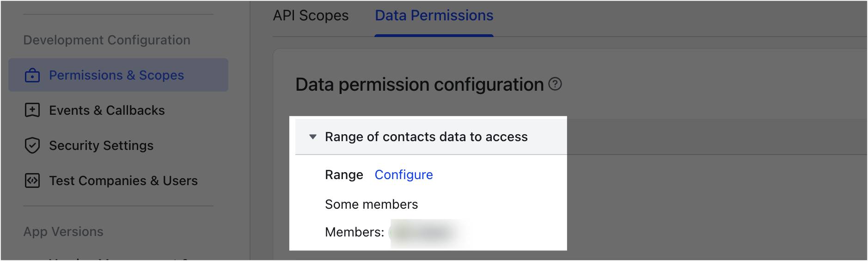Click the Events & Callbacks plus-box icon
The height and width of the screenshot is (261, 868).
click(32, 110)
